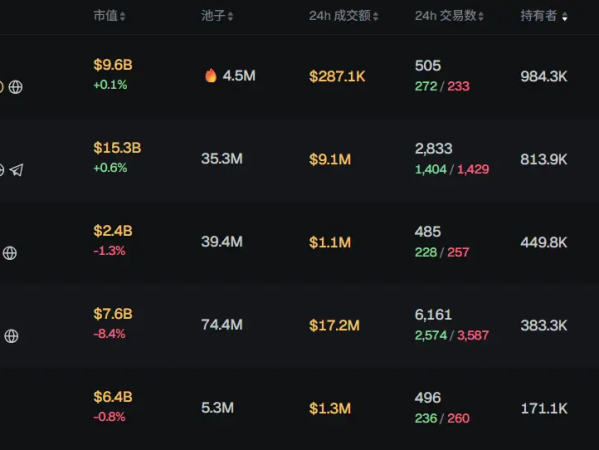Click transaction count 2,833

[434, 149]
